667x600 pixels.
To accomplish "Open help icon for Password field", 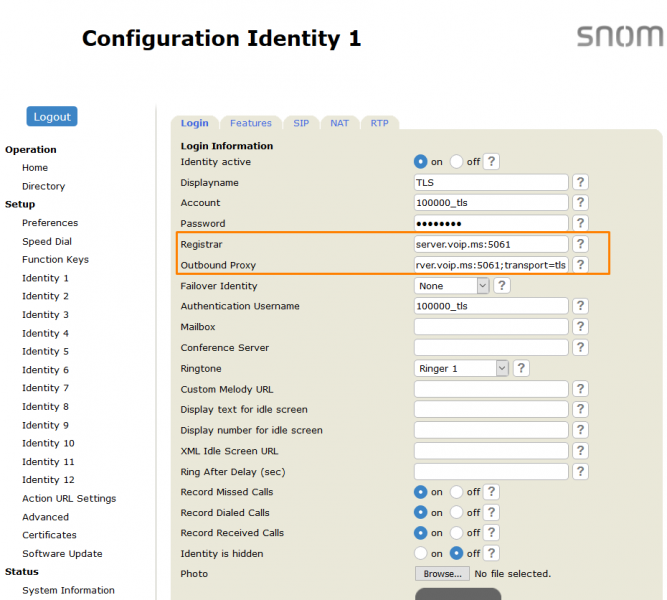I will coord(580,223).
